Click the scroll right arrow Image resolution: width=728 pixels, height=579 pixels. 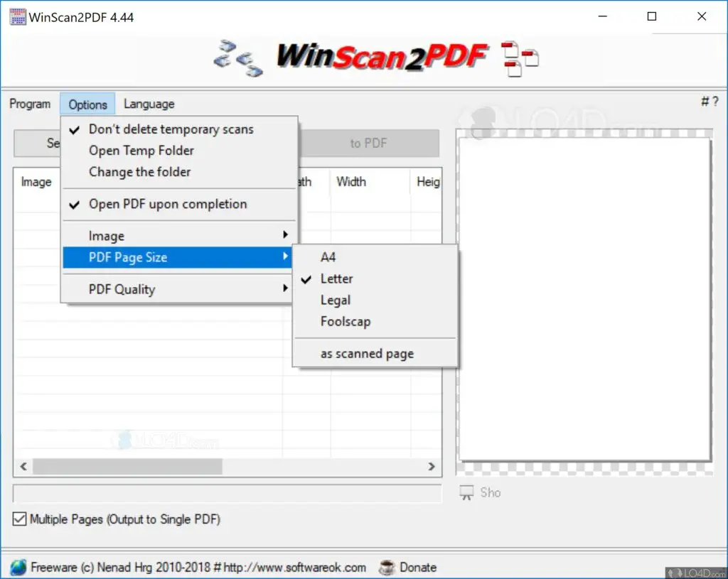[x=432, y=466]
